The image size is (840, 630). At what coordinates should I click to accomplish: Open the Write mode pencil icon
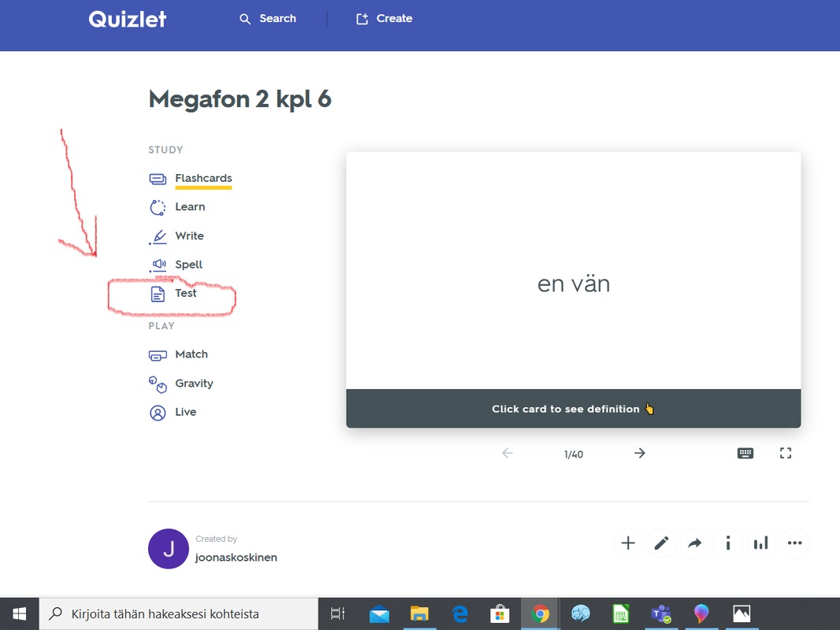coord(158,236)
